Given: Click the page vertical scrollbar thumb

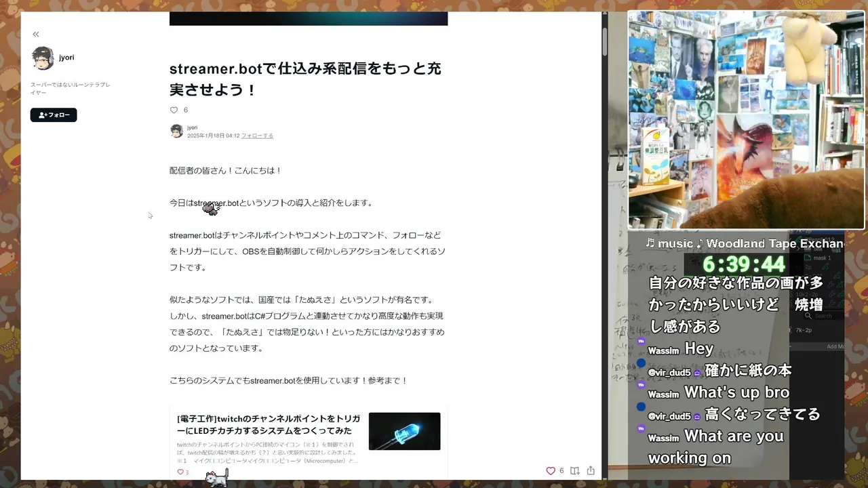Looking at the screenshot, I should [604, 42].
